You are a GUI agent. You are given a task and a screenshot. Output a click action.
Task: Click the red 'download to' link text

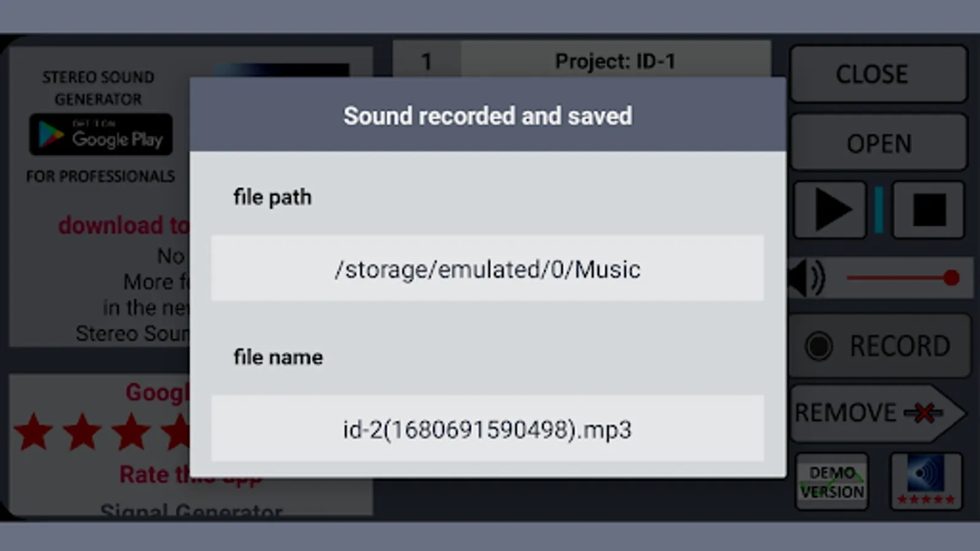click(123, 225)
